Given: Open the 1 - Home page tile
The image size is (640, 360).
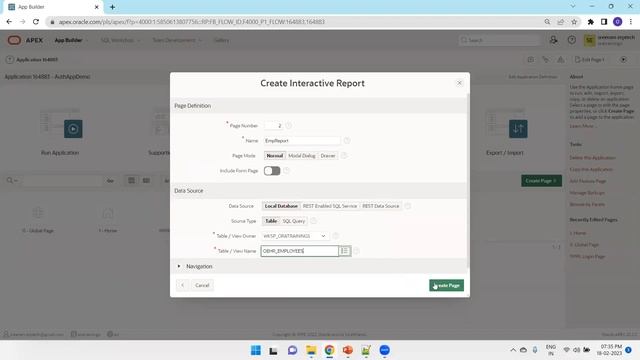Looking at the screenshot, I should [x=108, y=220].
